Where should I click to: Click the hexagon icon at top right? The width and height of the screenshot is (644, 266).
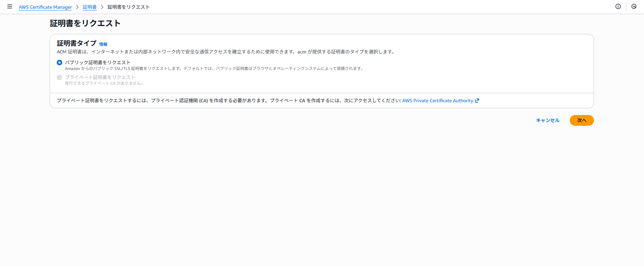coord(634,6)
